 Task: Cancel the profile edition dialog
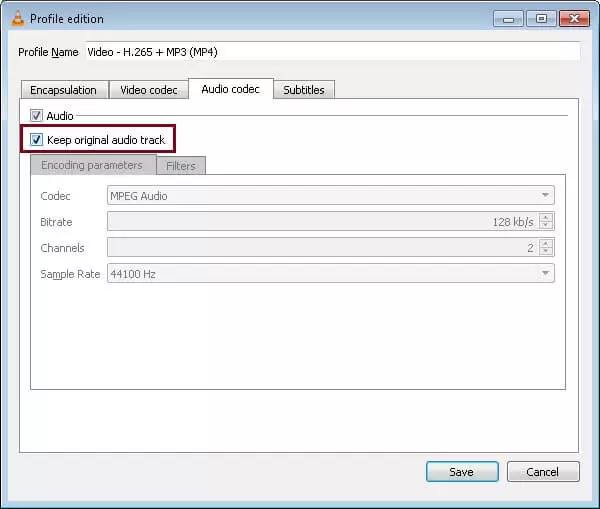click(543, 471)
